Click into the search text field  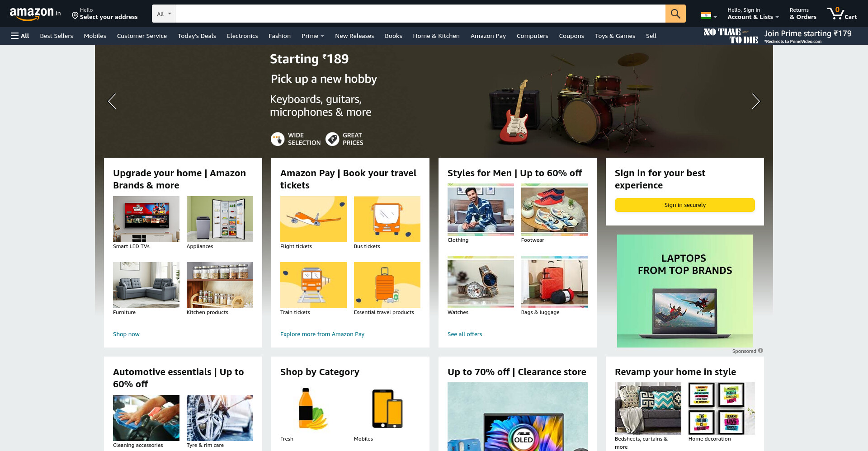pyautogui.click(x=420, y=14)
